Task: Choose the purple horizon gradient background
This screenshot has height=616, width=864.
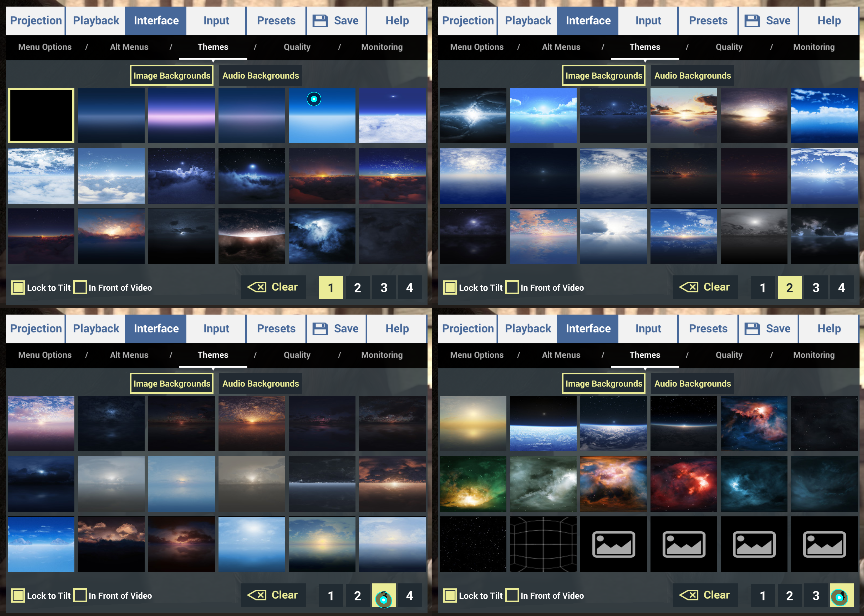Action: (181, 116)
